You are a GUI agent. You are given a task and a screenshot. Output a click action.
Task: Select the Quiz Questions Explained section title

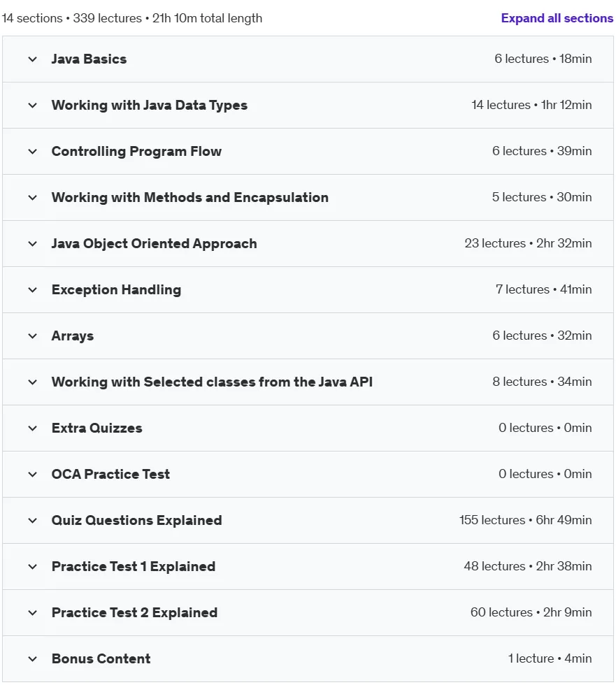click(137, 520)
